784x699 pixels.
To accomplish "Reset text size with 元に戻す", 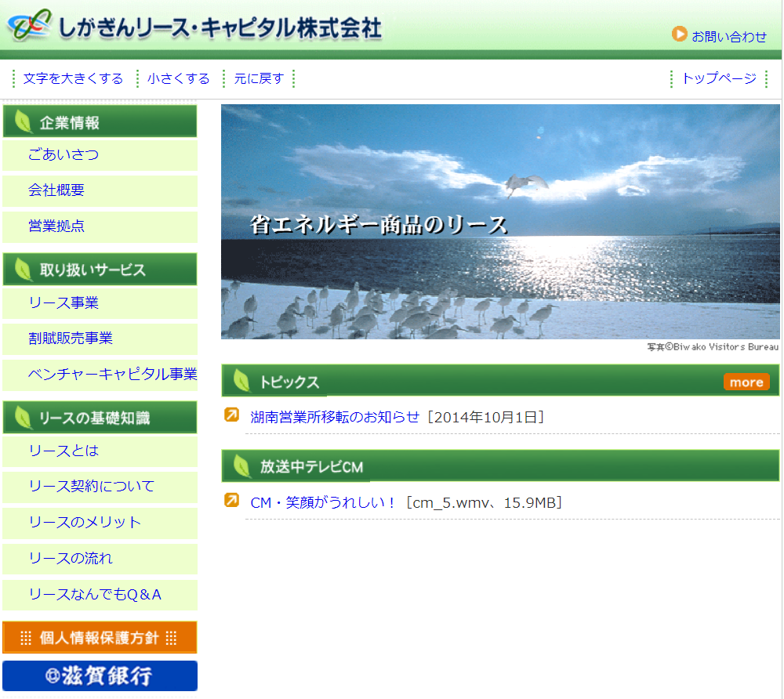I will point(258,78).
